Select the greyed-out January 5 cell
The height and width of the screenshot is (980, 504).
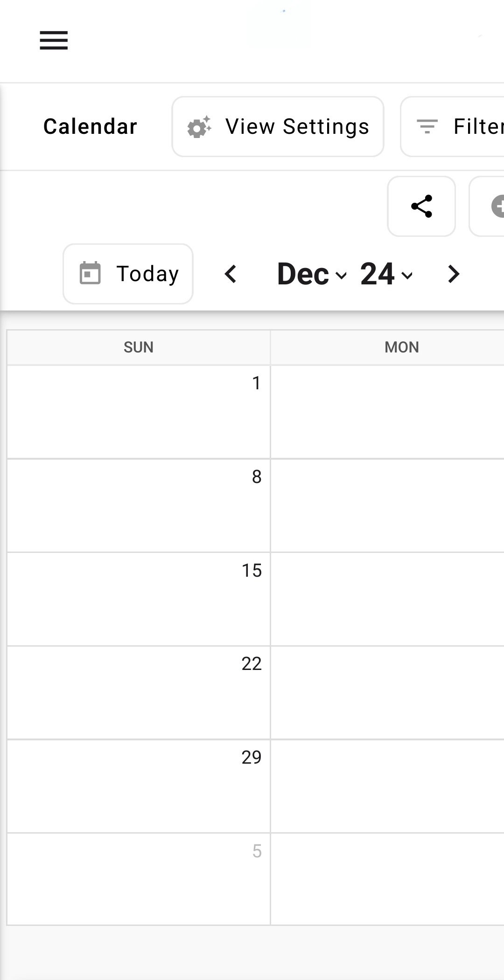pyautogui.click(x=139, y=879)
